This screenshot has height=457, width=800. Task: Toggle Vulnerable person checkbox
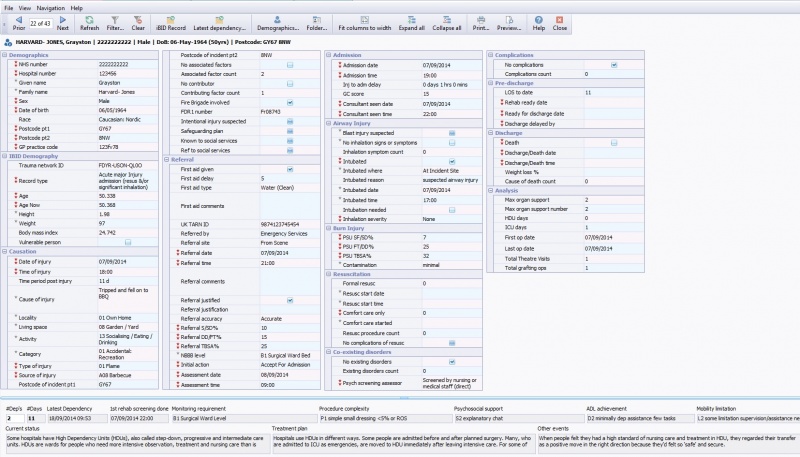point(128,242)
